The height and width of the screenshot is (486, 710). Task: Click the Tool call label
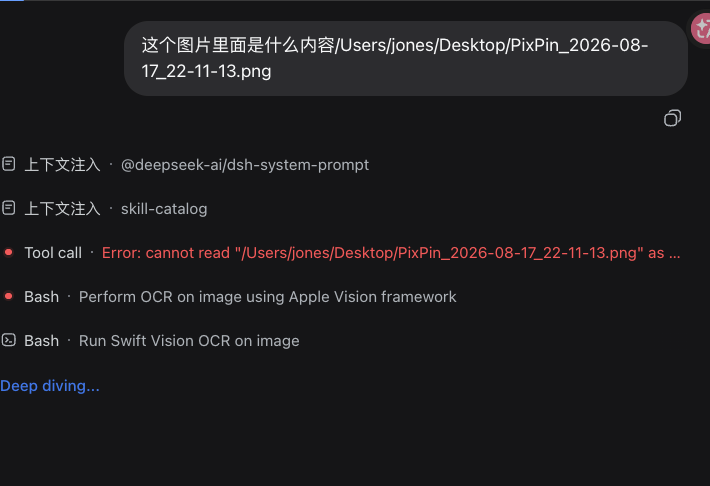click(x=53, y=253)
